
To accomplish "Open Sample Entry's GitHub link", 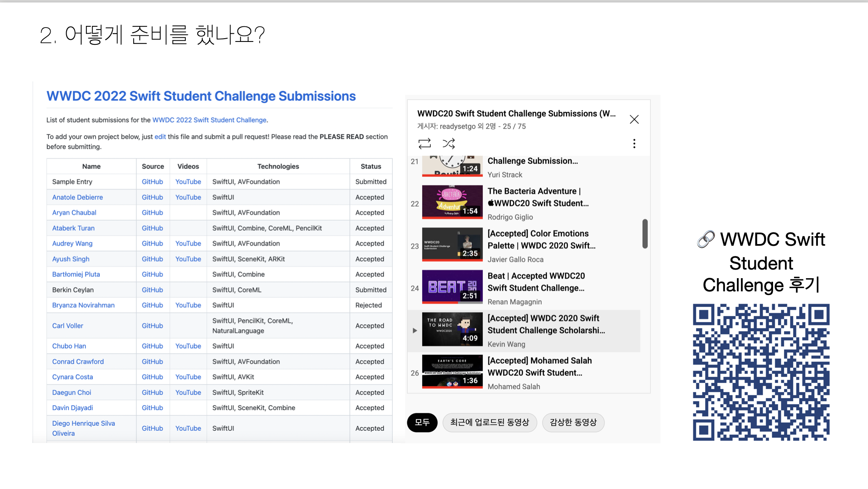I will [152, 182].
